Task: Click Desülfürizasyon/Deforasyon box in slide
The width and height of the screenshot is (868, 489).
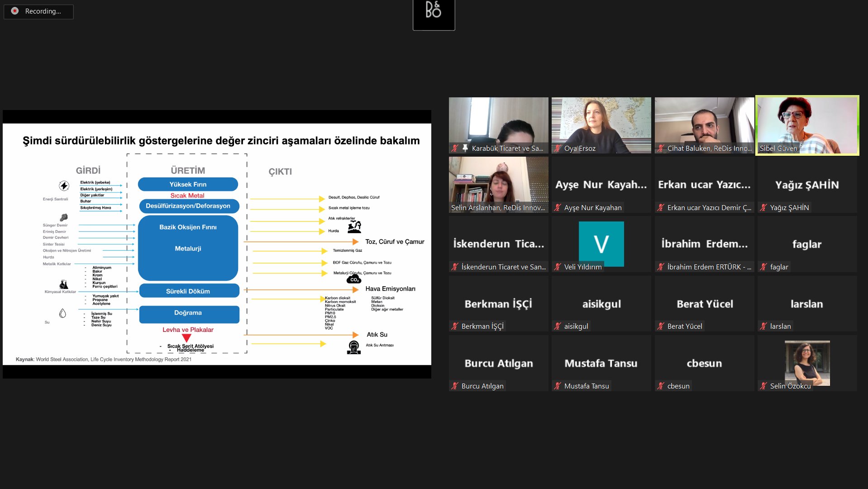Action: coord(188,206)
